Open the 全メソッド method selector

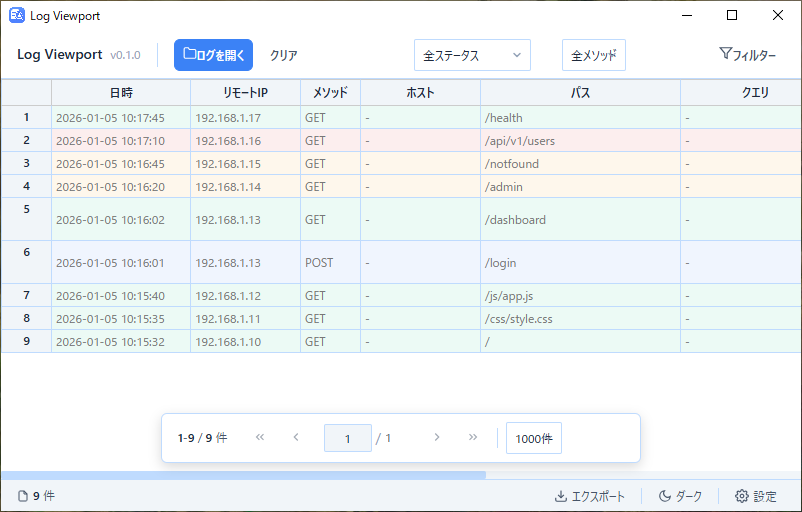(x=593, y=55)
